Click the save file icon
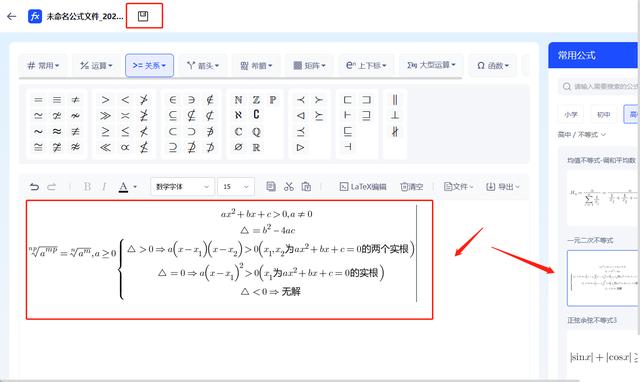Viewport: 640px width, 382px height. [143, 16]
